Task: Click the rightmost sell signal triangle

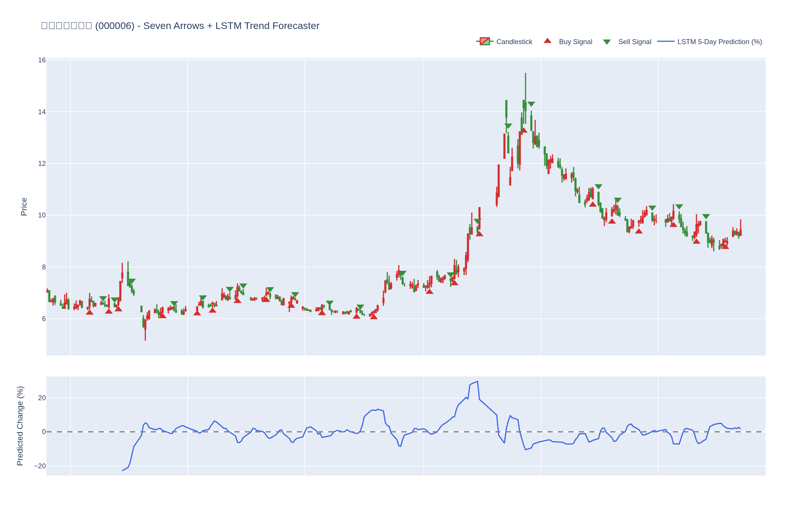Action: coord(706,217)
